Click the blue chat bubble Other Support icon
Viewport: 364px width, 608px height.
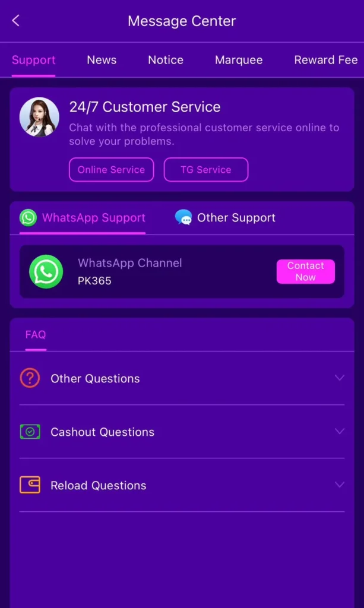(183, 217)
